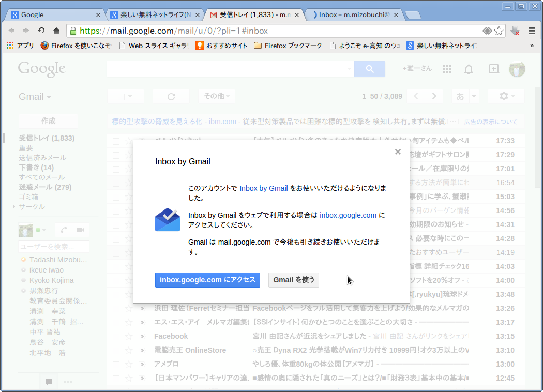The width and height of the screenshot is (543, 392).
Task: Open 下書き (14) folder
Action: coord(36,168)
